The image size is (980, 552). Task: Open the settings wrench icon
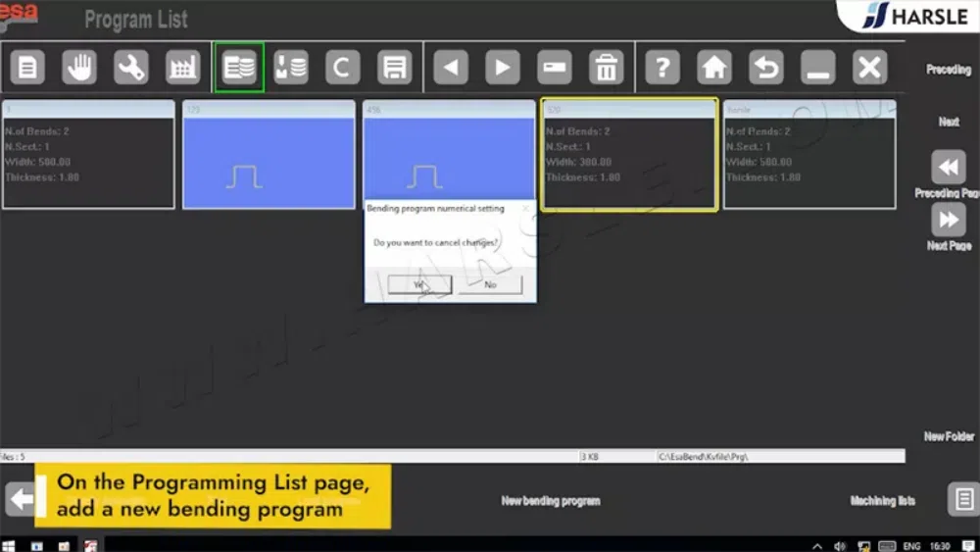click(131, 67)
